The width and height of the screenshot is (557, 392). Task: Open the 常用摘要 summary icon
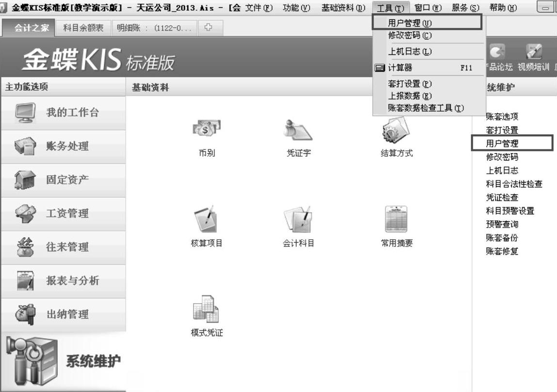tap(396, 219)
